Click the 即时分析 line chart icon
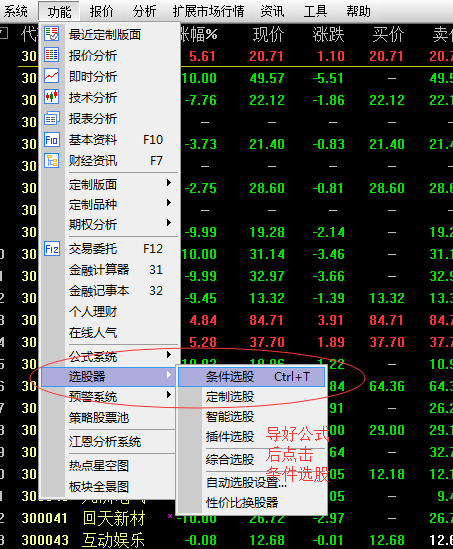 pos(51,76)
